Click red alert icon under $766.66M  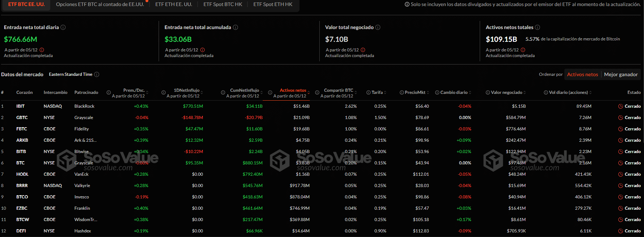(42, 50)
